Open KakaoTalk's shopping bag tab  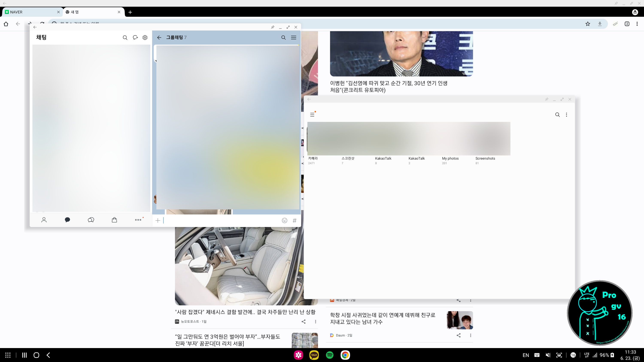coord(114,220)
